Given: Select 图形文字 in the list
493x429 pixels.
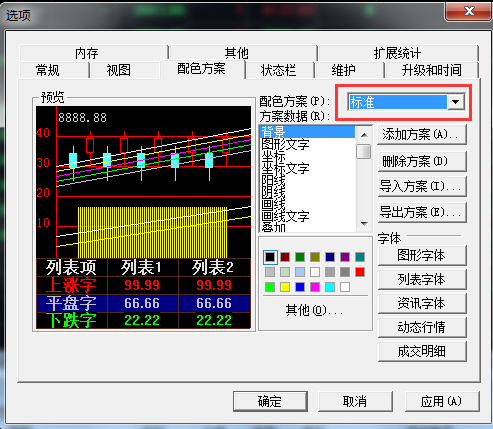Looking at the screenshot, I should tap(285, 144).
